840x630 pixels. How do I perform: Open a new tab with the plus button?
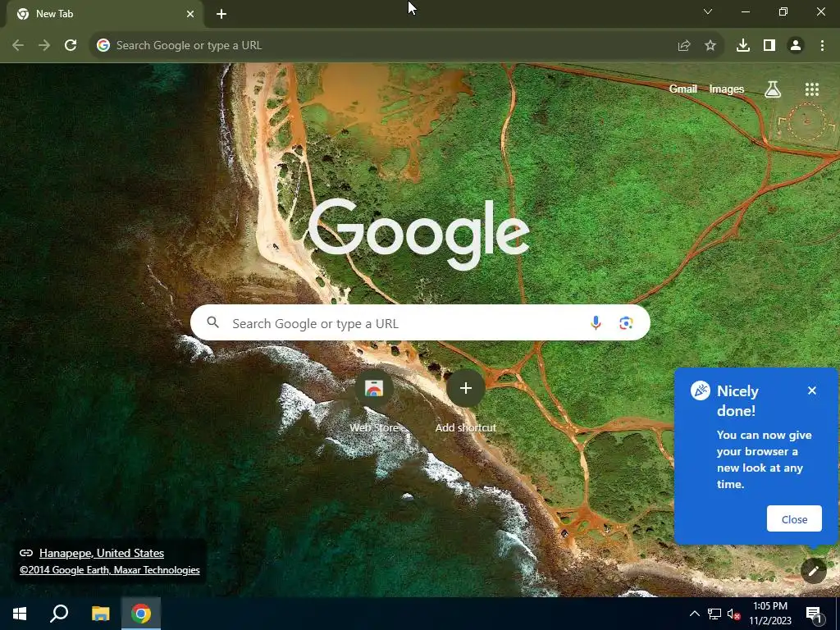(221, 14)
